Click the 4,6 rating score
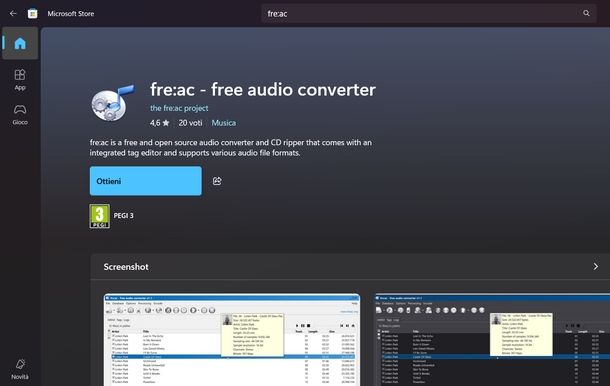 (x=155, y=123)
